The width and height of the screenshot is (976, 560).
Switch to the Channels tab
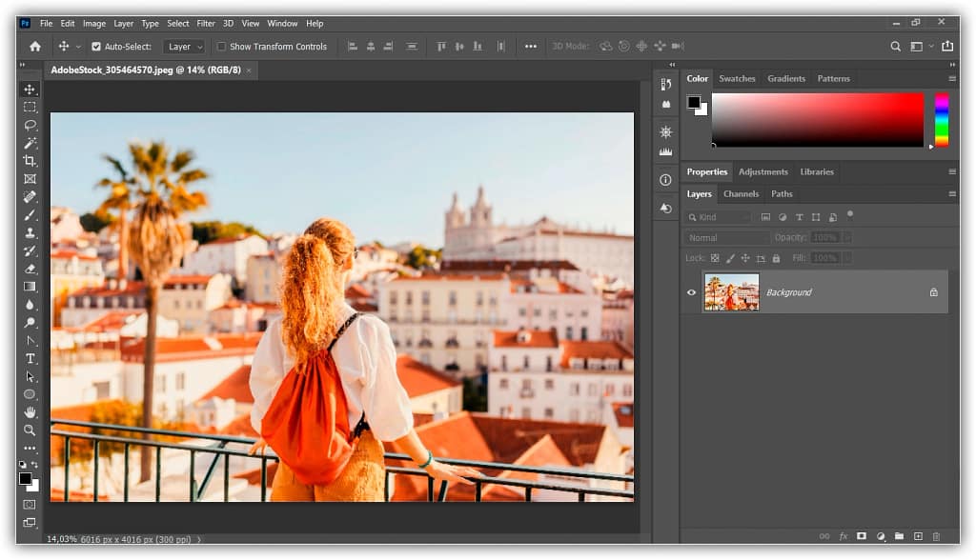(741, 193)
